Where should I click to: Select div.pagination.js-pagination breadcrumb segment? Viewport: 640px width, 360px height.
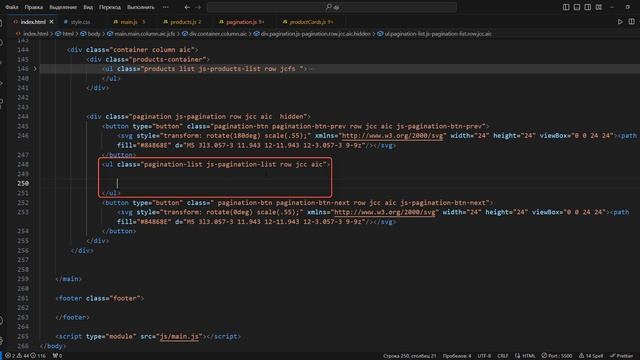coord(316,34)
